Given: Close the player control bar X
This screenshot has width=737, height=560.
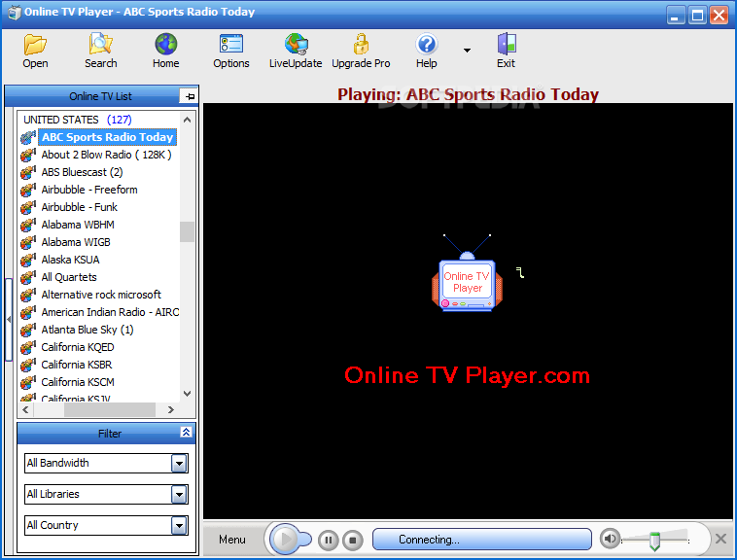Looking at the screenshot, I should tap(720, 539).
